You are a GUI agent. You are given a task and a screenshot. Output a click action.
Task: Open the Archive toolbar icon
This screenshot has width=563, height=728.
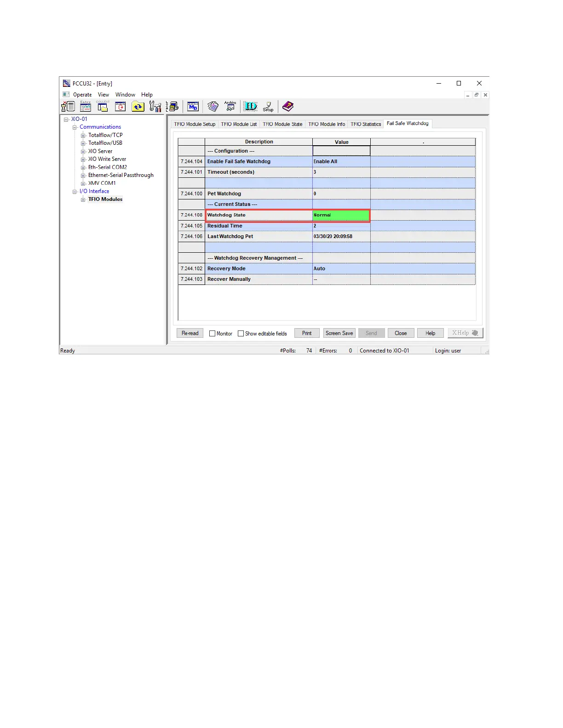click(230, 107)
